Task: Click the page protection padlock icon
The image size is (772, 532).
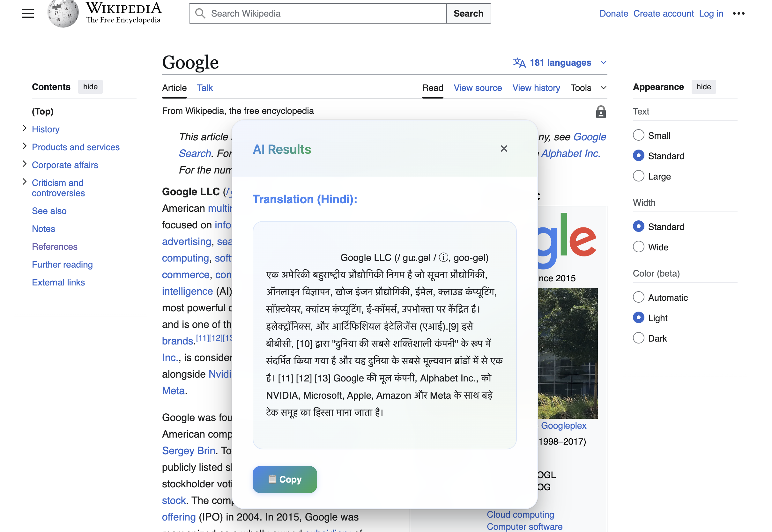Action: [601, 112]
